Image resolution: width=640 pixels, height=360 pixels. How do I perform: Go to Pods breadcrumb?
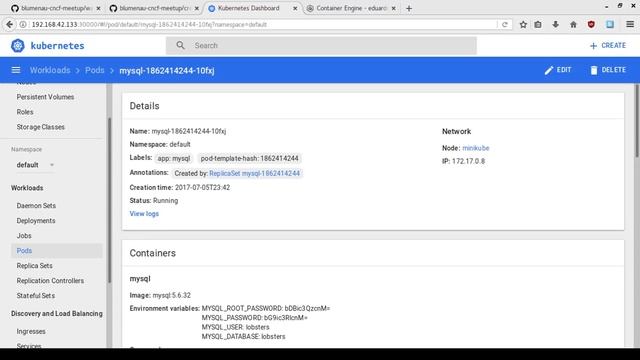pyautogui.click(x=95, y=70)
